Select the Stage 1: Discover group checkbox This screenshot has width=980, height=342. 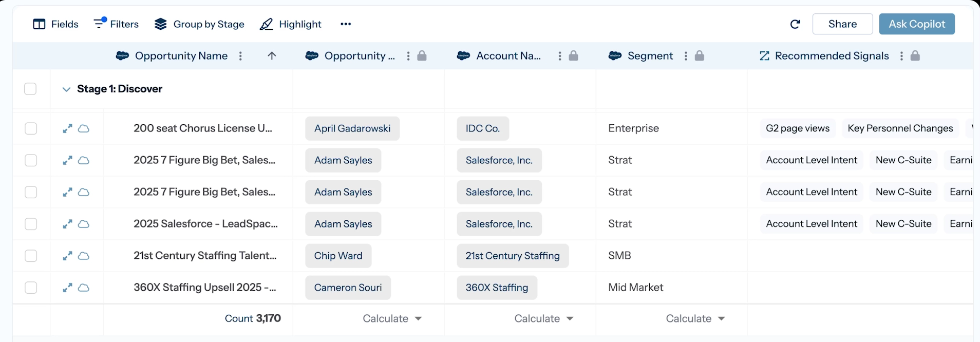(30, 89)
